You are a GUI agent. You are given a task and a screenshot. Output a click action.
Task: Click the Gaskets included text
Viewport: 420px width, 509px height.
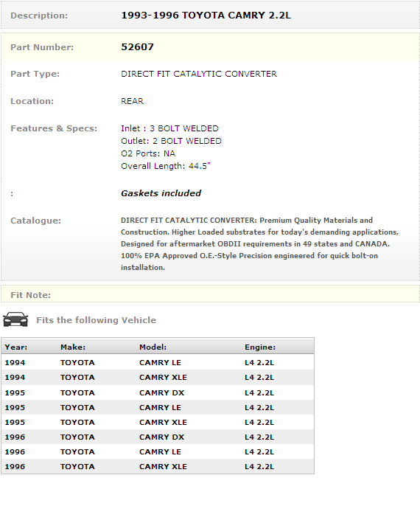pyautogui.click(x=161, y=193)
